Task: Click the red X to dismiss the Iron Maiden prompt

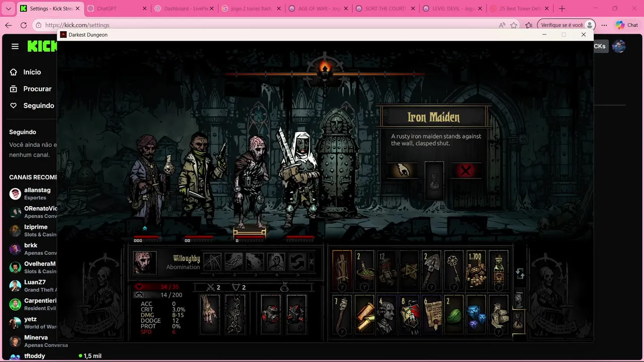Action: click(466, 171)
